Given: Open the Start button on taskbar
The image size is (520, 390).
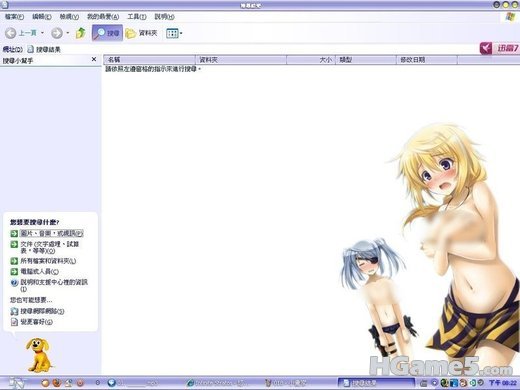Looking at the screenshot, I should (17, 383).
